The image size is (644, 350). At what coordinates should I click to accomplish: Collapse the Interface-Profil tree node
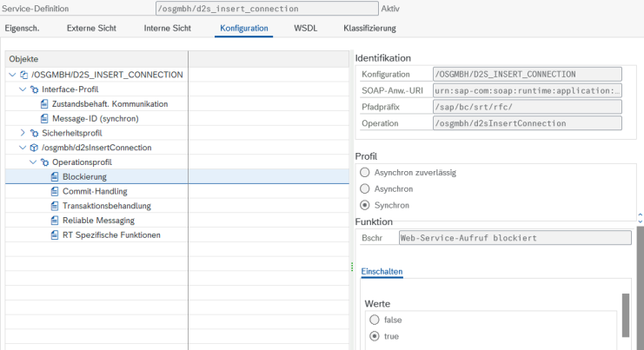coord(23,89)
